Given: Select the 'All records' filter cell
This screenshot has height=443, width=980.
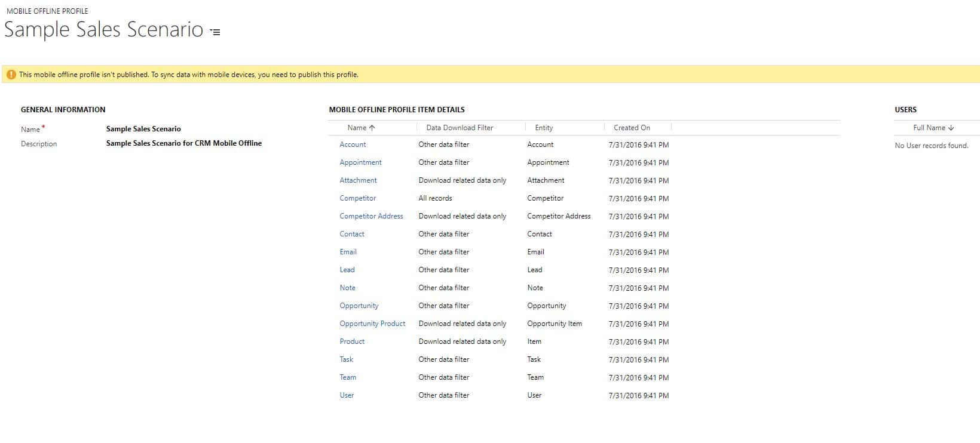Looking at the screenshot, I should [x=435, y=198].
